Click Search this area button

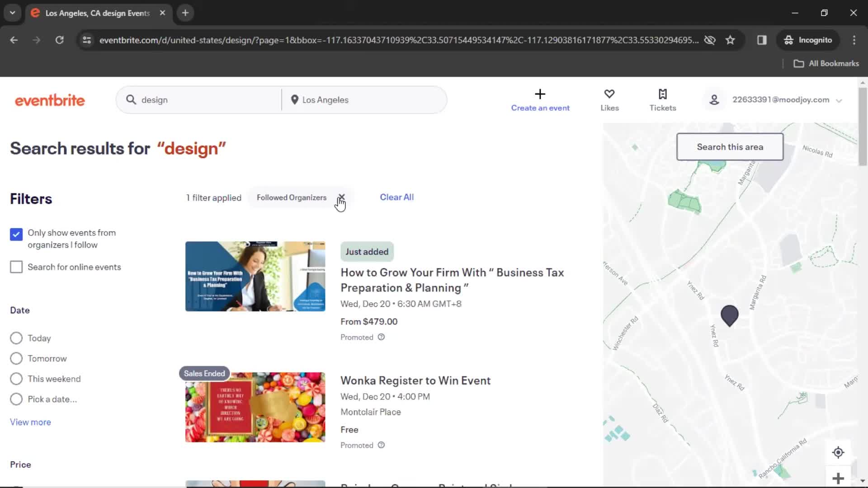pos(730,147)
